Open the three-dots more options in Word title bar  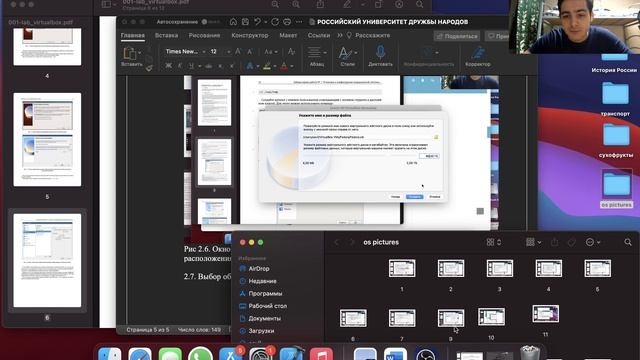coord(299,22)
